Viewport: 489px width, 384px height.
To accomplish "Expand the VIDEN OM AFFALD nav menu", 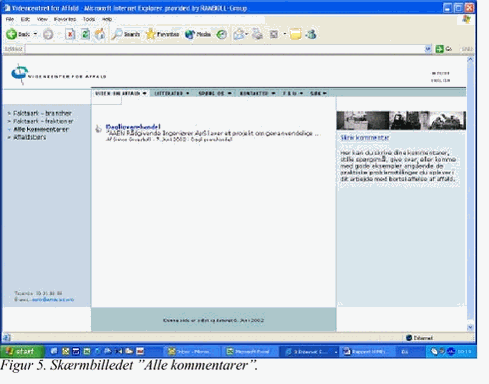I will [121, 93].
